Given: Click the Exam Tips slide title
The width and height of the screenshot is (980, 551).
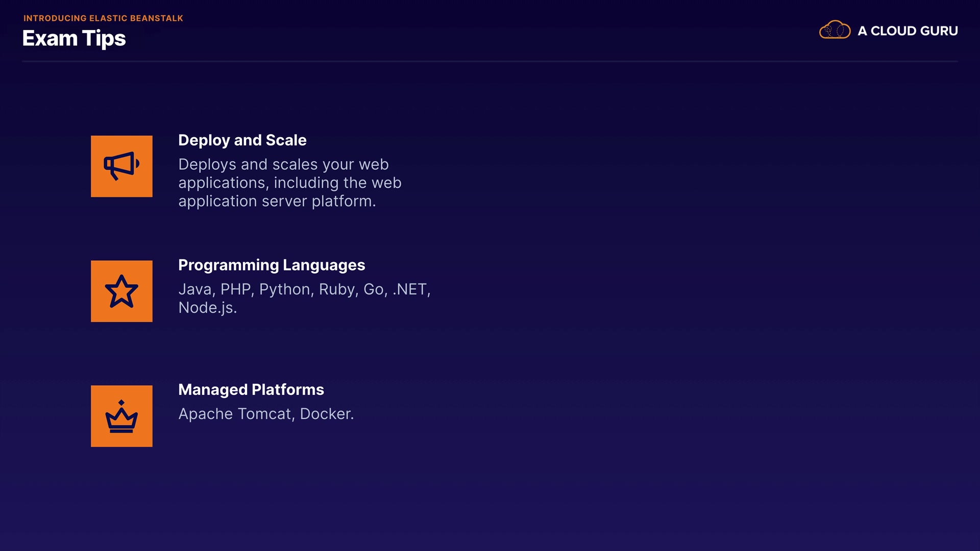Looking at the screenshot, I should tap(74, 39).
